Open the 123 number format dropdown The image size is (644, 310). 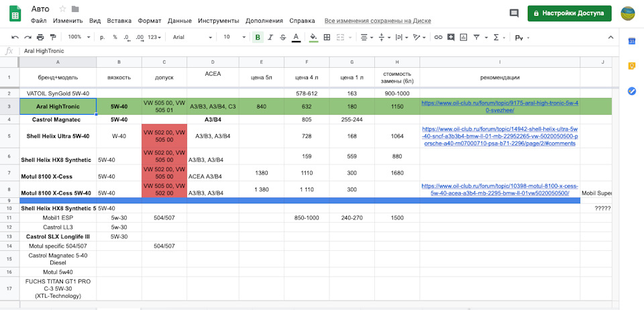(154, 38)
